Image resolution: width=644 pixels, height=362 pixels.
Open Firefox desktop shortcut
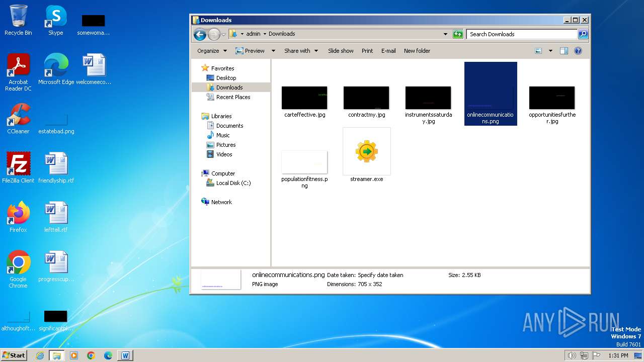[18, 217]
